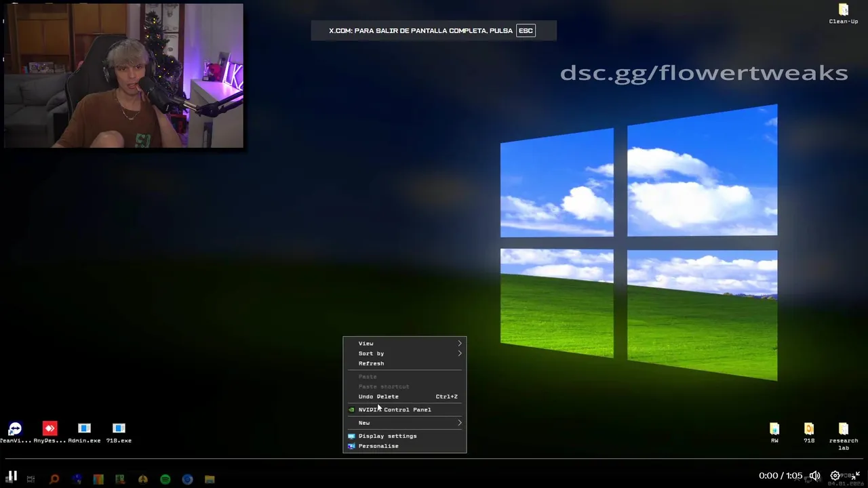This screenshot has height=488, width=868.
Task: Click the Display settings monitor icon
Action: (351, 436)
